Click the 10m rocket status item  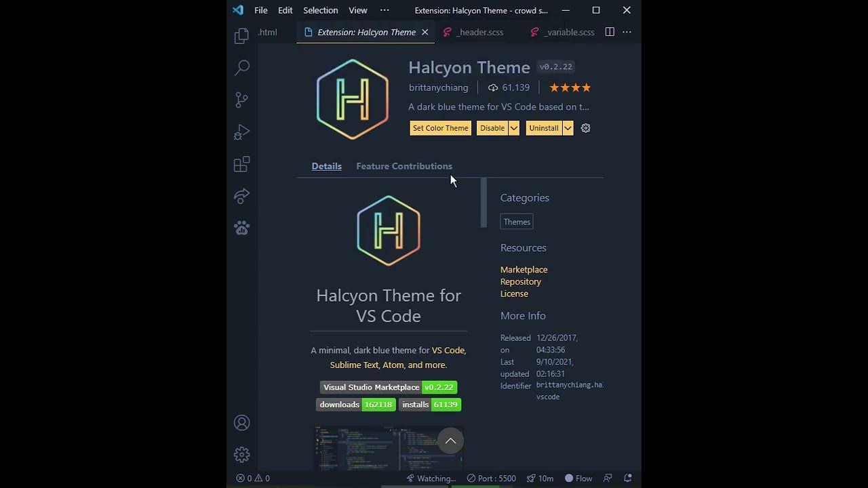540,478
